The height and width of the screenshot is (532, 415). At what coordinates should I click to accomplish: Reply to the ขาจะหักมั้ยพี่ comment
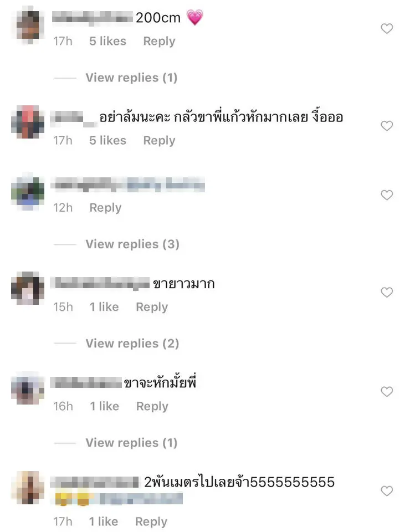[x=152, y=406]
